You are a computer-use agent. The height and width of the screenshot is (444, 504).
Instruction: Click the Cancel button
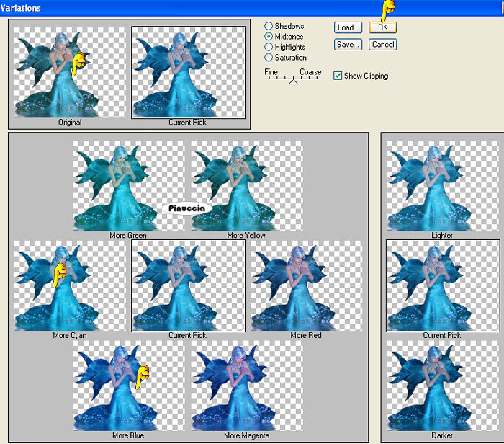click(x=382, y=45)
